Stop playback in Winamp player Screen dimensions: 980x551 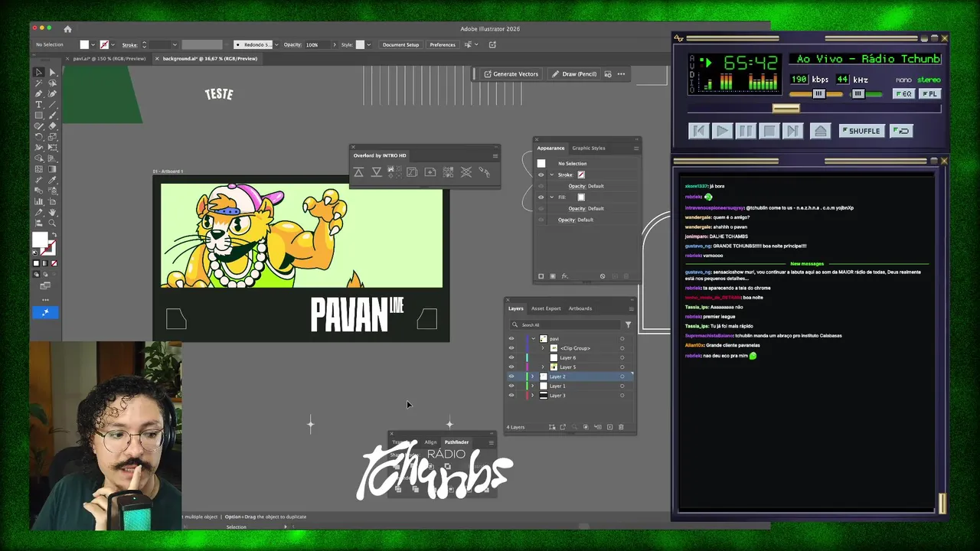point(769,131)
